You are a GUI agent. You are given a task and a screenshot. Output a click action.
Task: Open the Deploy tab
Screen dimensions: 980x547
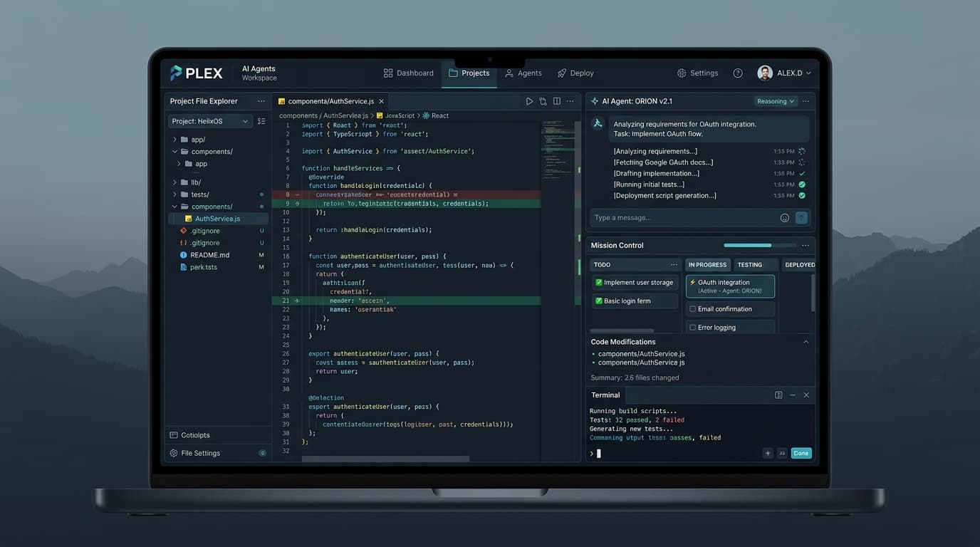(x=575, y=73)
